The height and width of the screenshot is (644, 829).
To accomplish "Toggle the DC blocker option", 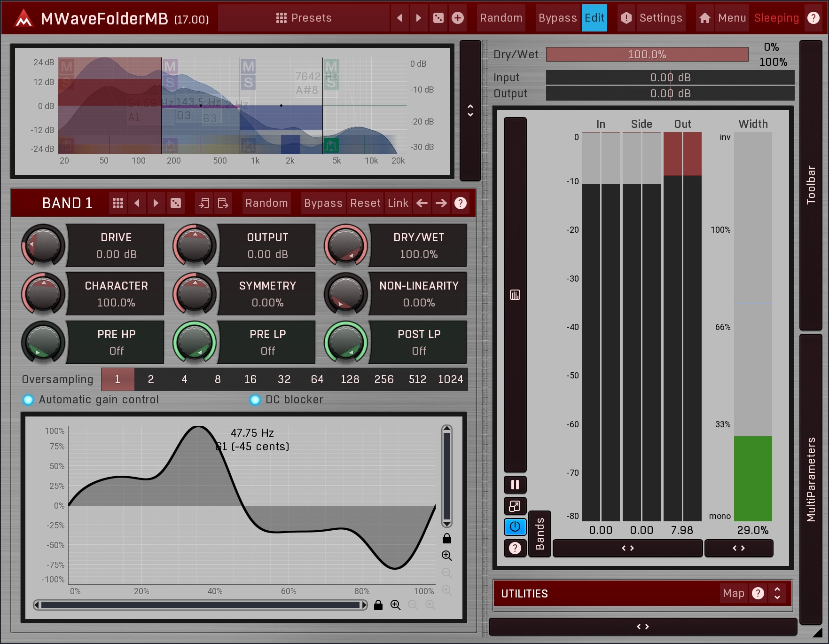I will point(255,400).
